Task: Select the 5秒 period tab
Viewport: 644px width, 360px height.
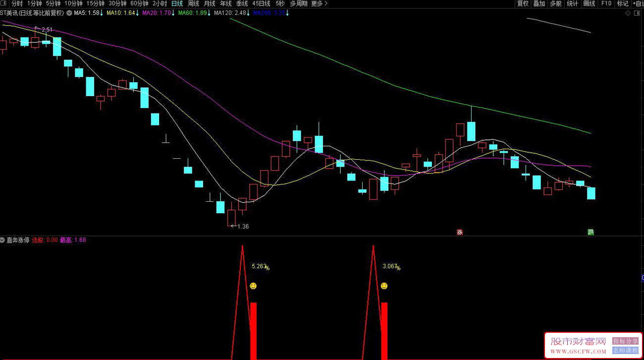Action: pos(280,3)
